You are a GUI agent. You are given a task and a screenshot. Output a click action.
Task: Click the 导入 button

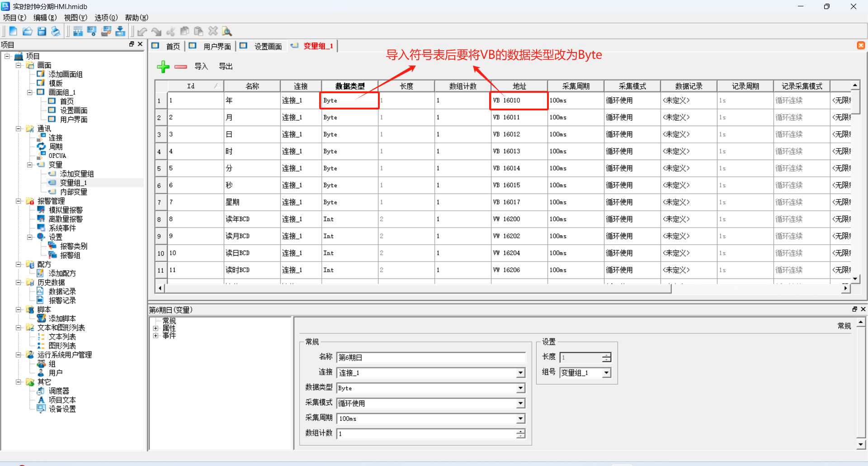click(x=201, y=67)
